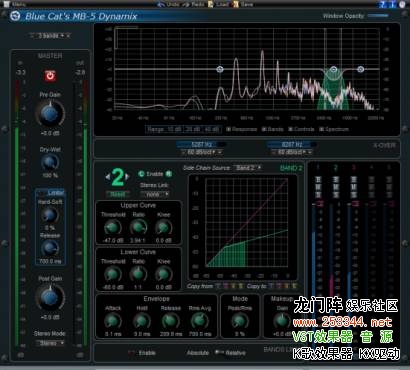Toggle the Spectrum display checkbox

pyautogui.click(x=322, y=129)
